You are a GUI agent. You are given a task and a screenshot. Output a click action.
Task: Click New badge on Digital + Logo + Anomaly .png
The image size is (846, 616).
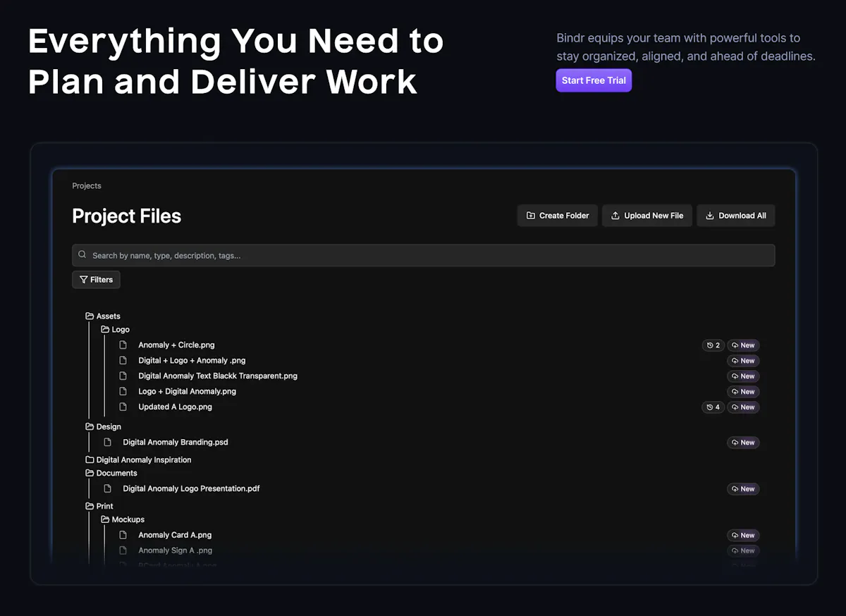click(743, 361)
